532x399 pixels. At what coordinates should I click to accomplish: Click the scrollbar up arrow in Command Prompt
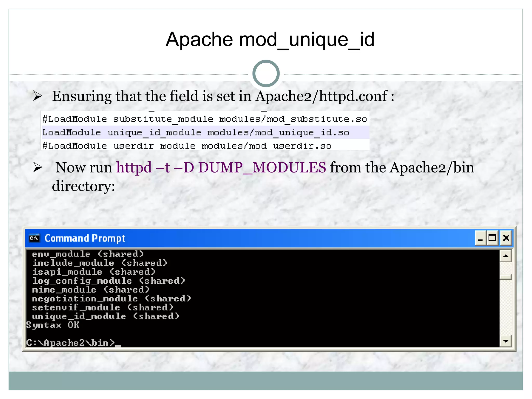click(x=506, y=256)
